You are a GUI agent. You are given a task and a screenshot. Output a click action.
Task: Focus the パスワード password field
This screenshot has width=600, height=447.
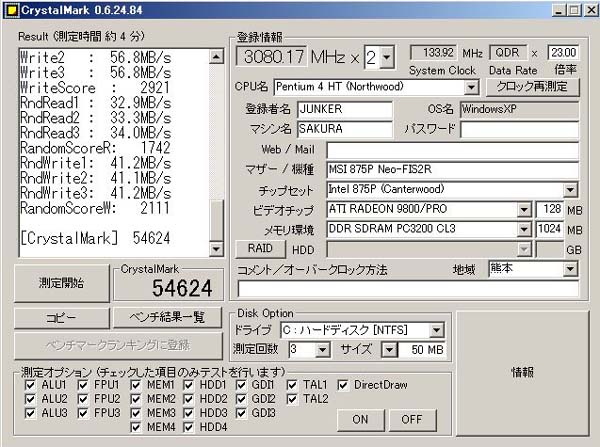tap(520, 130)
